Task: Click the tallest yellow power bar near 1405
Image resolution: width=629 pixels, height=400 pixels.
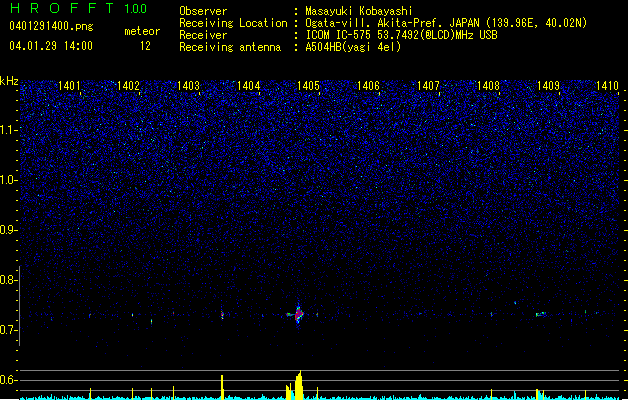Action: (299, 385)
